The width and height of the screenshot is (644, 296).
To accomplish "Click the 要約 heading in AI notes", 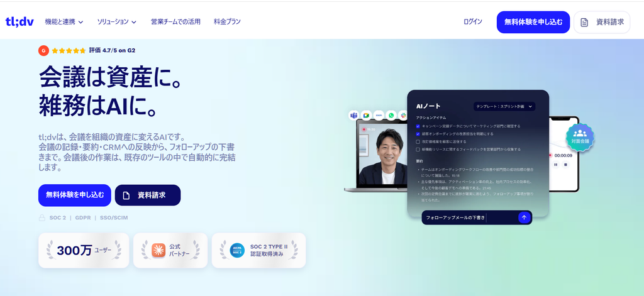I will 419,162.
